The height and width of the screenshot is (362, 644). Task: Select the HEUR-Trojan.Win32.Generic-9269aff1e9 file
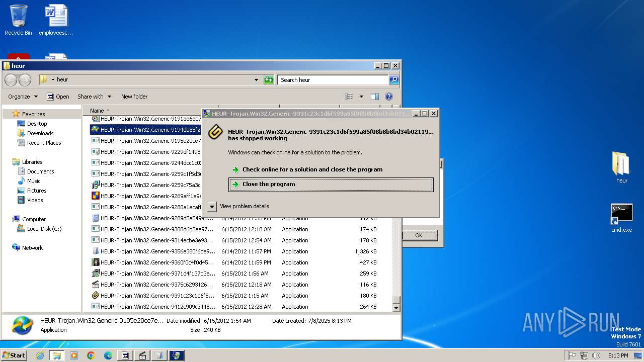point(147,196)
